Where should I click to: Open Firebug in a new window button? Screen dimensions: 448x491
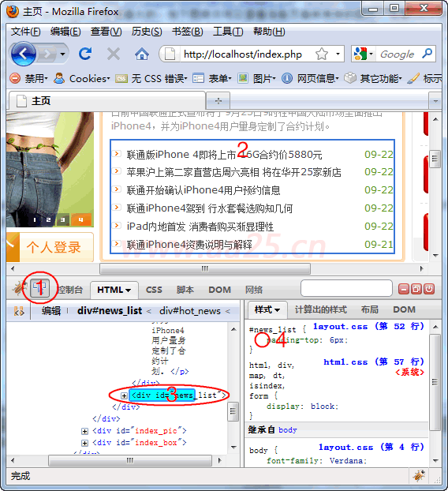click(416, 289)
